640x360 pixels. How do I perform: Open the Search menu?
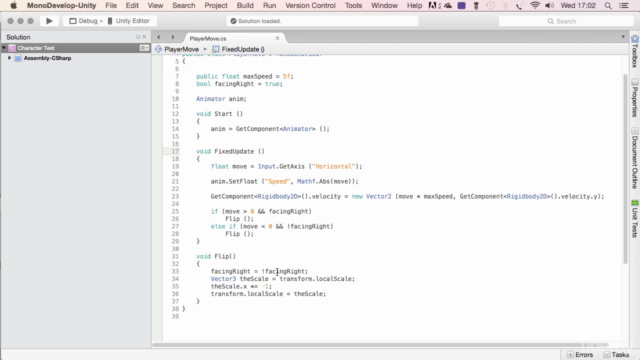click(184, 5)
